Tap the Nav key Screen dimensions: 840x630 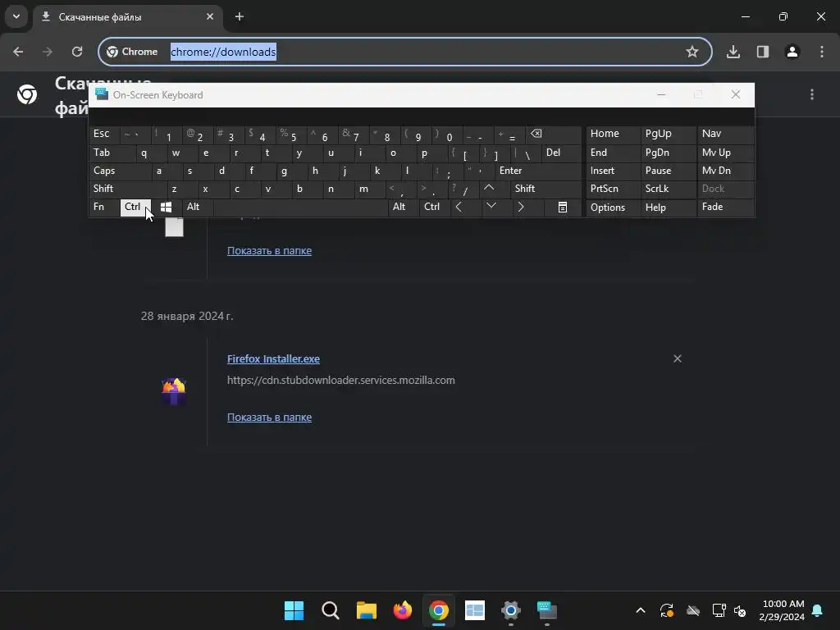725,135
